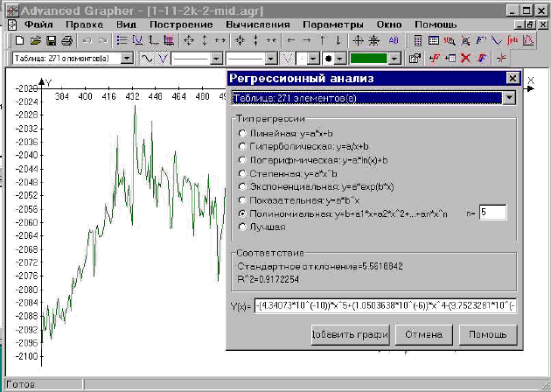Expand the small dot point size dropdown
The image size is (551, 392).
point(313,59)
